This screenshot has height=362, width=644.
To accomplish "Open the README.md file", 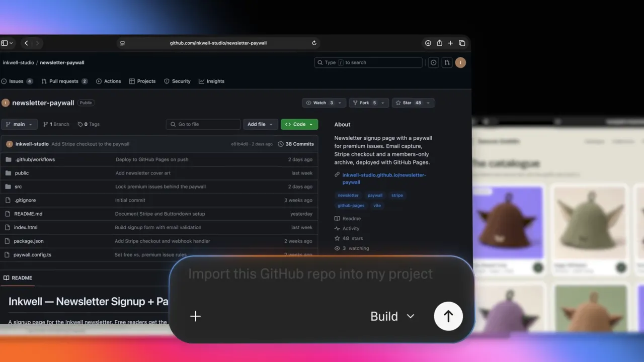I will coord(28,214).
